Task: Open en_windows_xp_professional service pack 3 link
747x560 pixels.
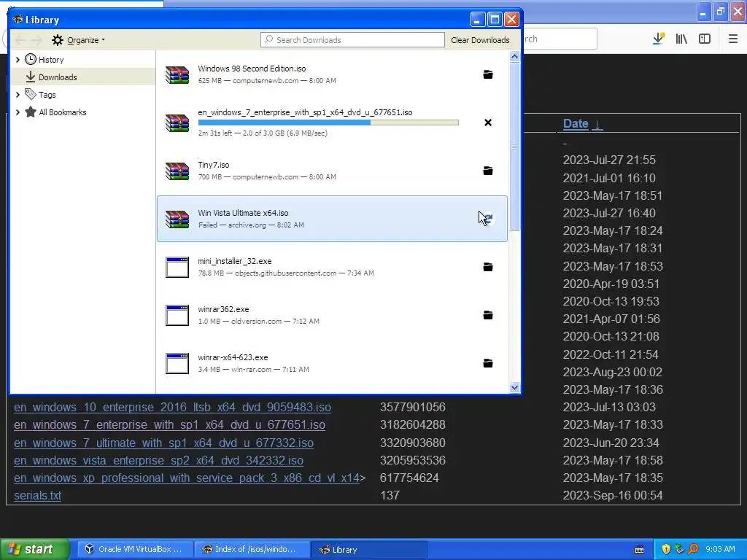Action: (x=187, y=478)
